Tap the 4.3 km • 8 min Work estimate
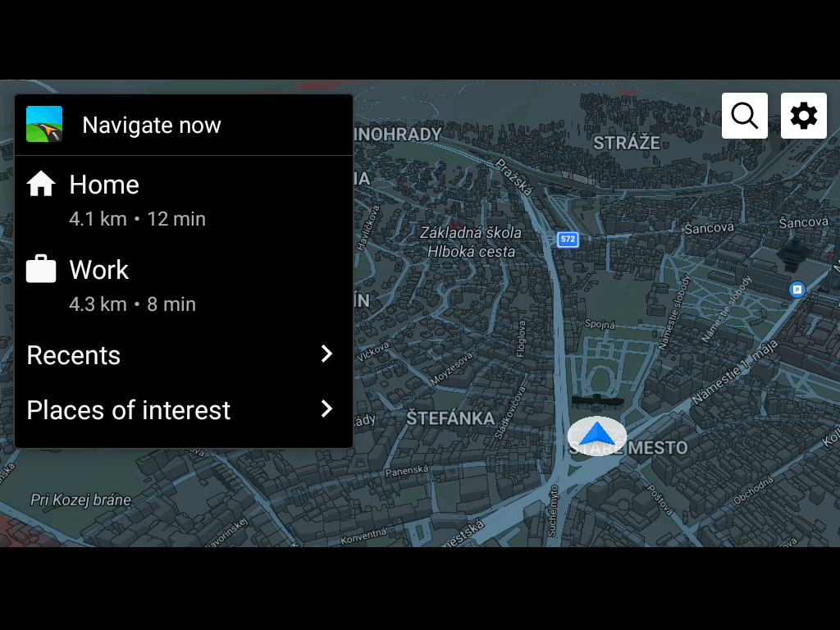The width and height of the screenshot is (840, 630). tap(132, 304)
